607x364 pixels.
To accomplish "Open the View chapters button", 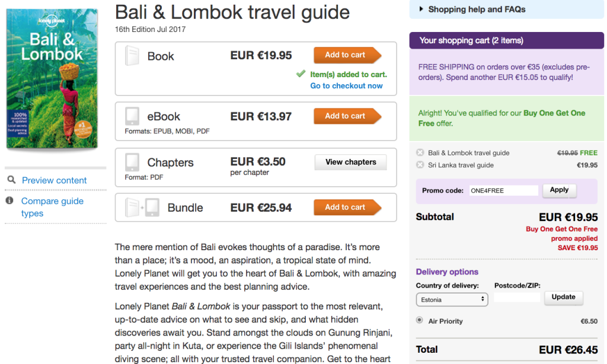I will tap(350, 162).
